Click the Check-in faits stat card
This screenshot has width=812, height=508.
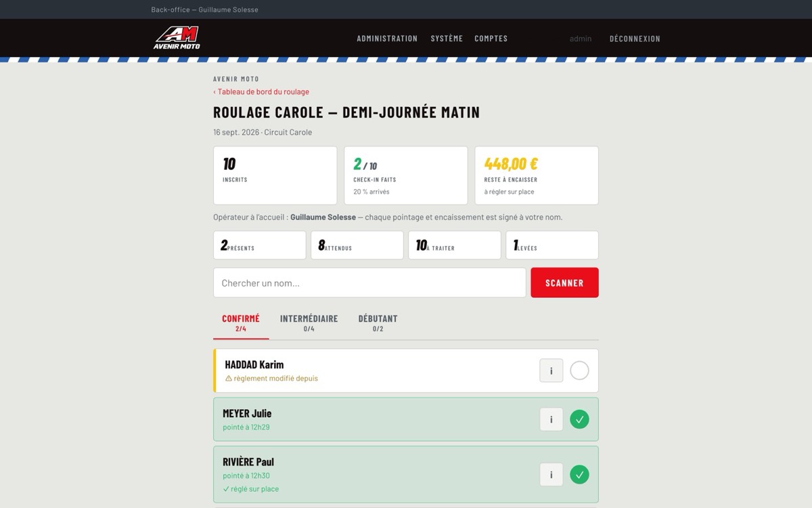406,175
